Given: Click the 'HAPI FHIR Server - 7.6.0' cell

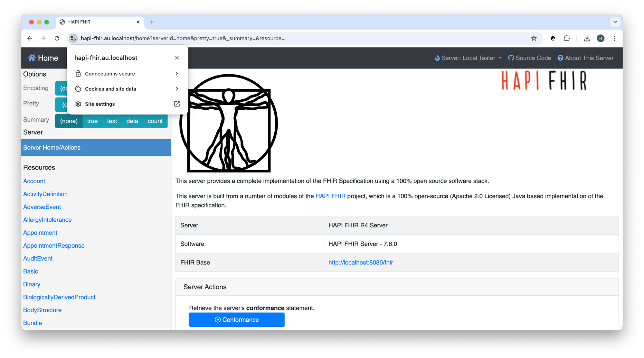Looking at the screenshot, I should tap(471, 244).
